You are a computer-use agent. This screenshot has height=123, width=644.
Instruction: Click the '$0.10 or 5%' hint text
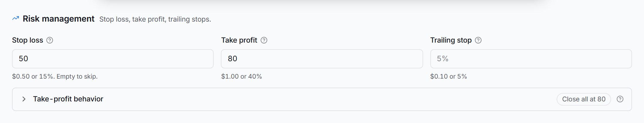pos(449,76)
